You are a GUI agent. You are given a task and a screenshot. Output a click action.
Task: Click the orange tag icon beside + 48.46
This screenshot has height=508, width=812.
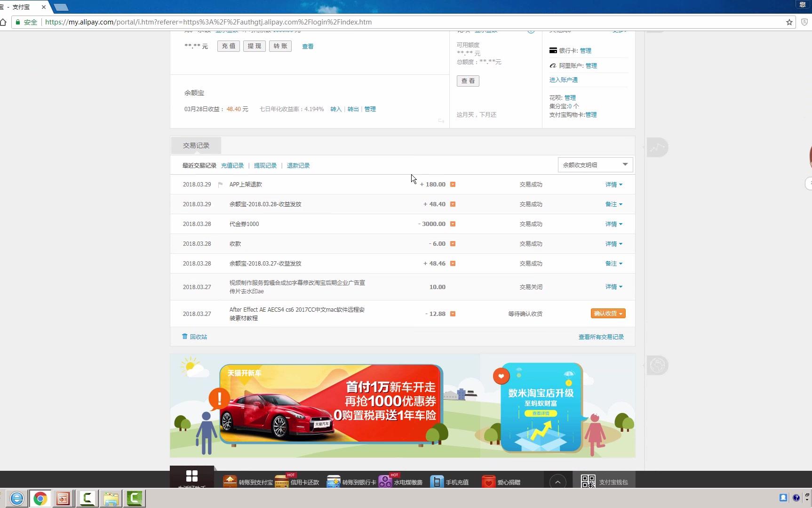click(x=453, y=264)
